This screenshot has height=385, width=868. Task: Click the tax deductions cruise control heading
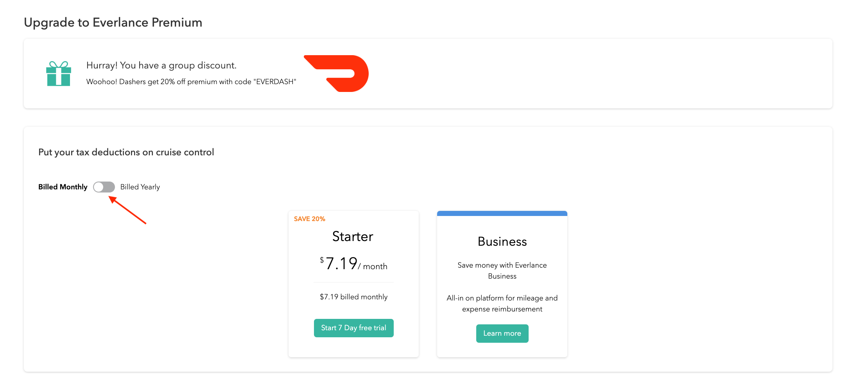(126, 152)
